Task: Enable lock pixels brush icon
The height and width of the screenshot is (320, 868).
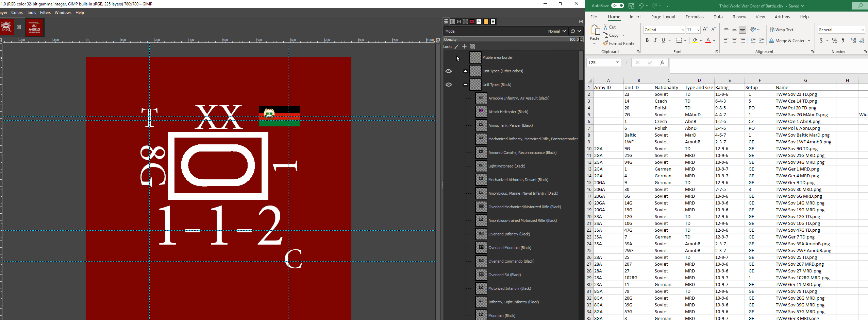Action: [x=456, y=47]
